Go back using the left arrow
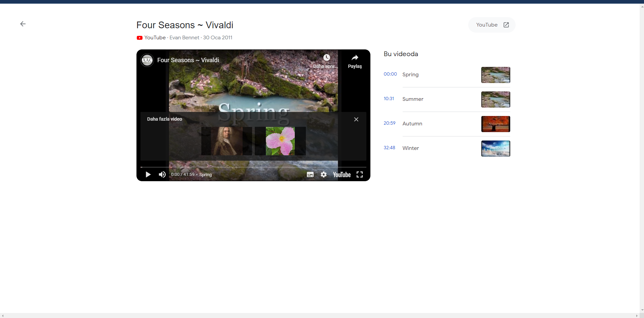The image size is (644, 318). (23, 24)
